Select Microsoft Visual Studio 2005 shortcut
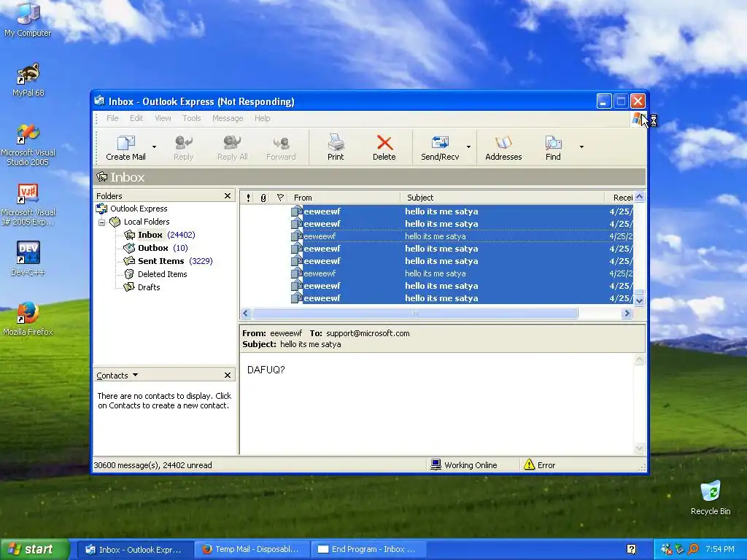 click(x=28, y=145)
